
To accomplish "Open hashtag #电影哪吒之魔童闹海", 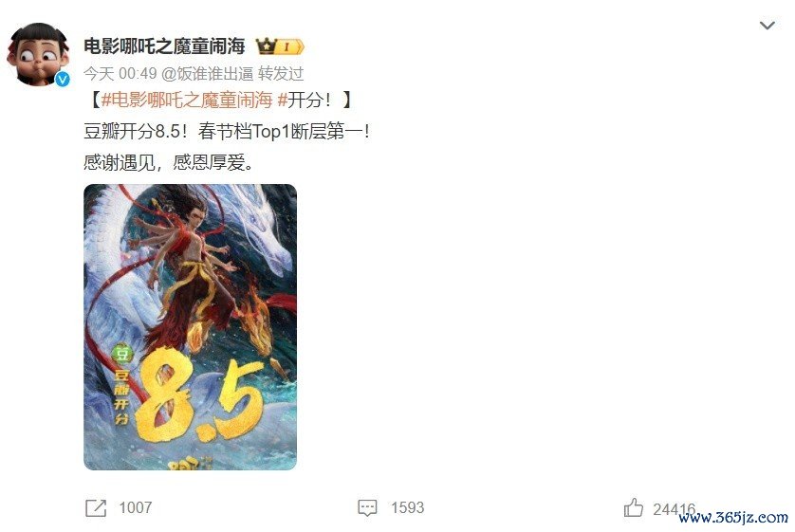I will pyautogui.click(x=187, y=100).
